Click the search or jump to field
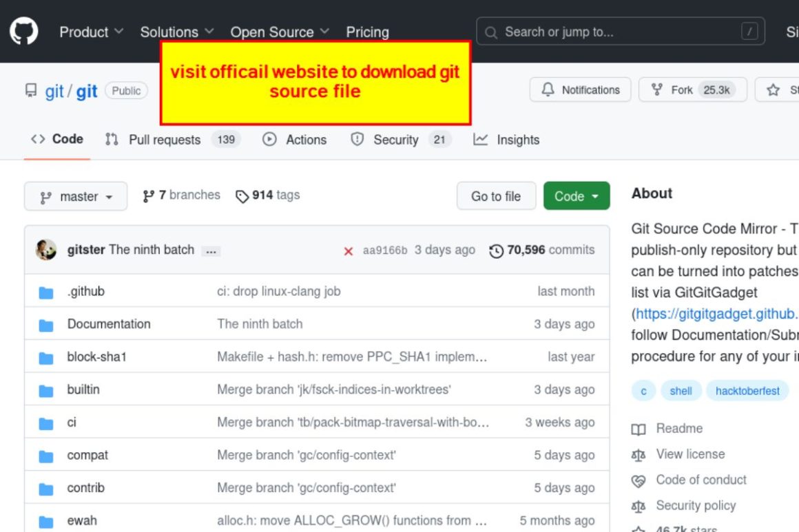799x532 pixels. click(x=619, y=32)
